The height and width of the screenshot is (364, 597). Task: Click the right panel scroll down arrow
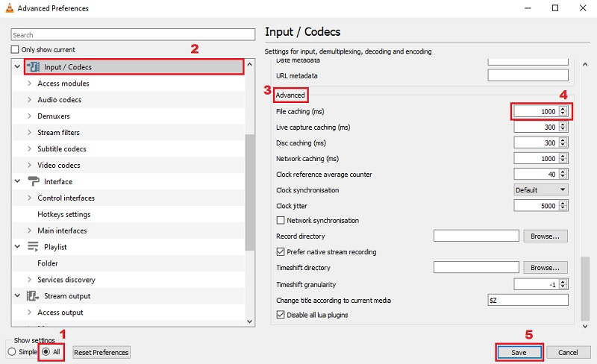tap(585, 326)
